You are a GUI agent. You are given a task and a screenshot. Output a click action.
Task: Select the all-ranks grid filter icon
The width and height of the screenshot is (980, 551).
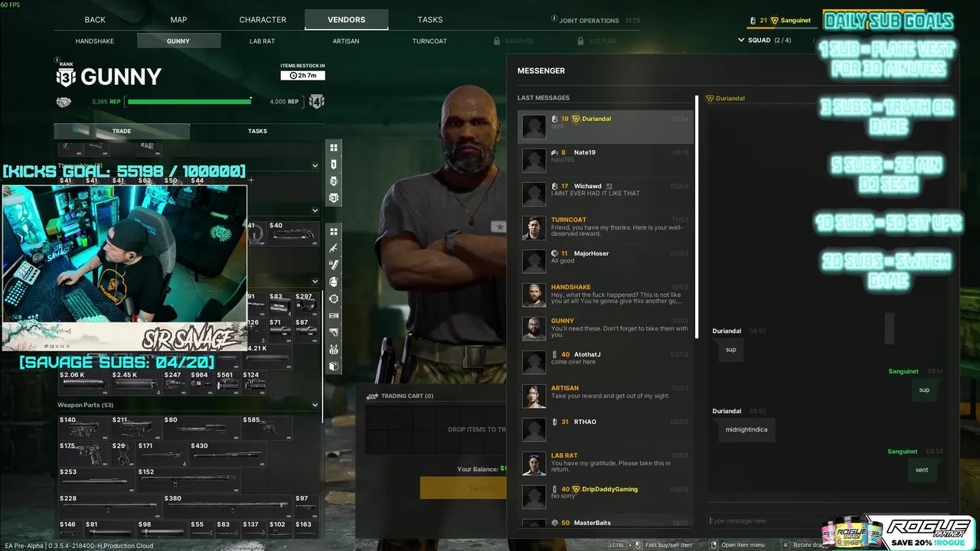(x=334, y=148)
